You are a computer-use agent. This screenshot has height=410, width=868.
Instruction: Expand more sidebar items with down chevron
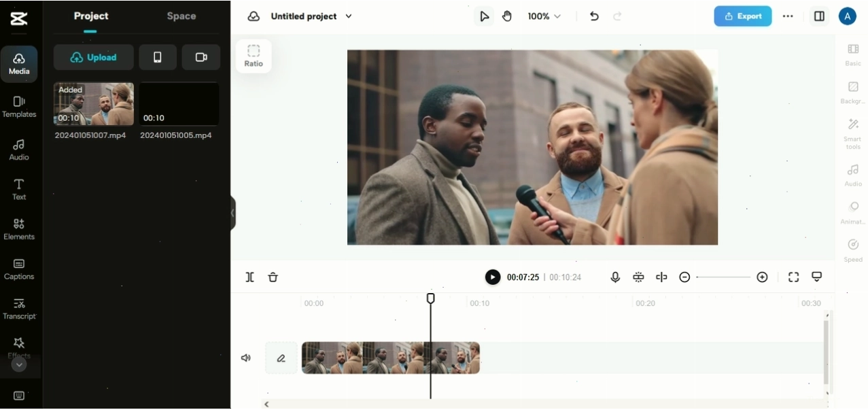click(x=19, y=364)
